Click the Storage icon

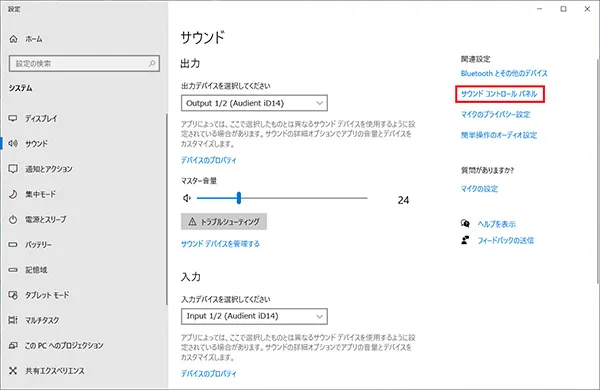(x=13, y=270)
